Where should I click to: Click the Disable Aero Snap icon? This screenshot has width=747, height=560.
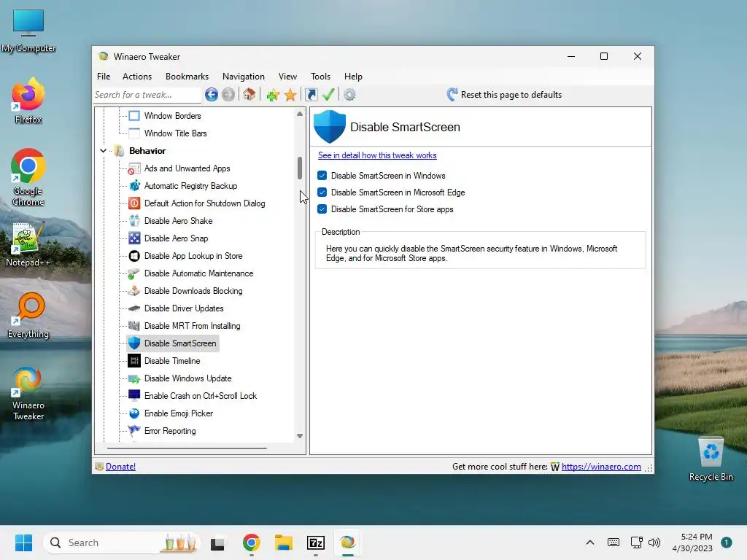click(134, 238)
